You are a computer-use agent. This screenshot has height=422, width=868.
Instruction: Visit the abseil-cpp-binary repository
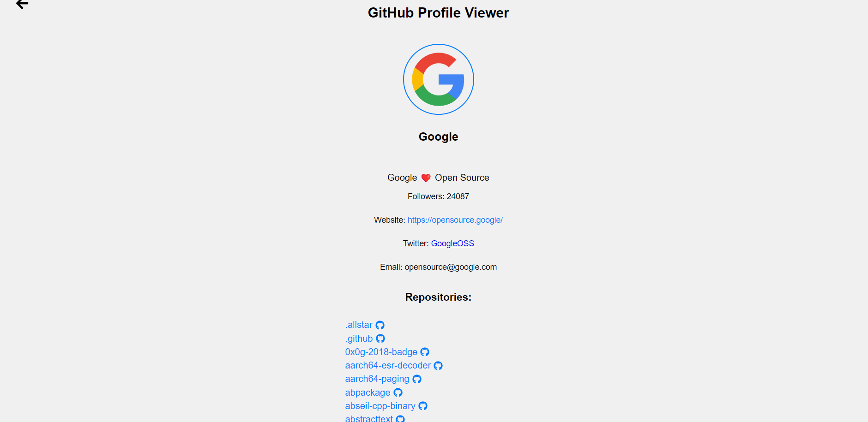coord(380,406)
